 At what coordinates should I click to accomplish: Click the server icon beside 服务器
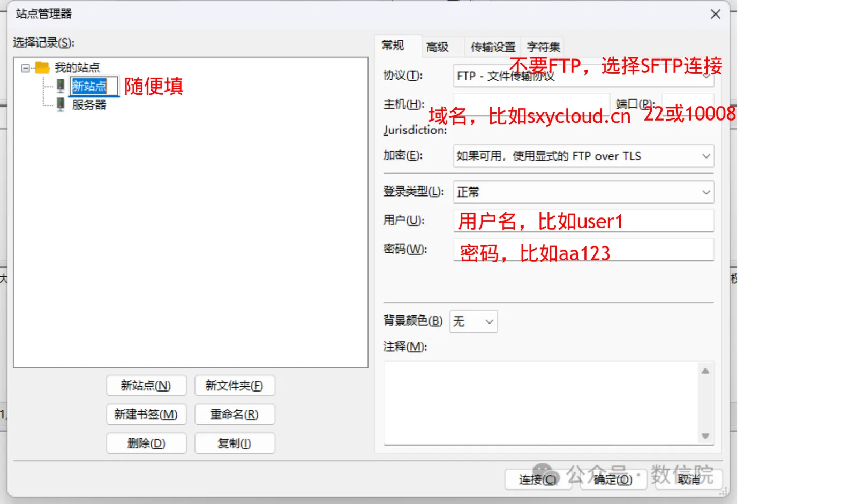tap(61, 104)
